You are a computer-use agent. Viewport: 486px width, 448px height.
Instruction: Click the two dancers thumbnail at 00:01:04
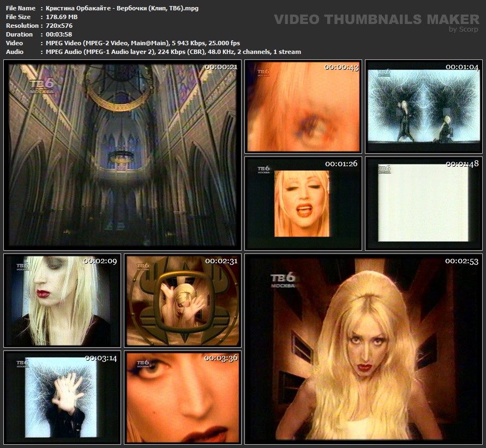[x=424, y=107]
